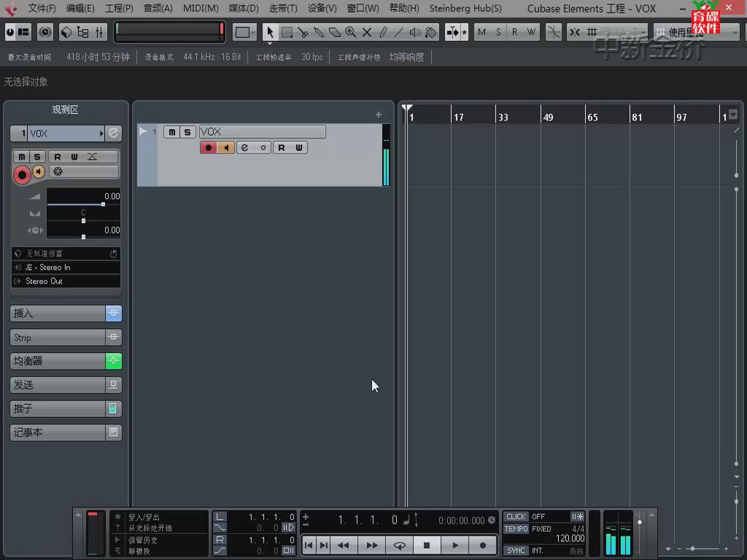Image resolution: width=747 pixels, height=560 pixels.
Task: Click the transport Play button
Action: tap(455, 545)
